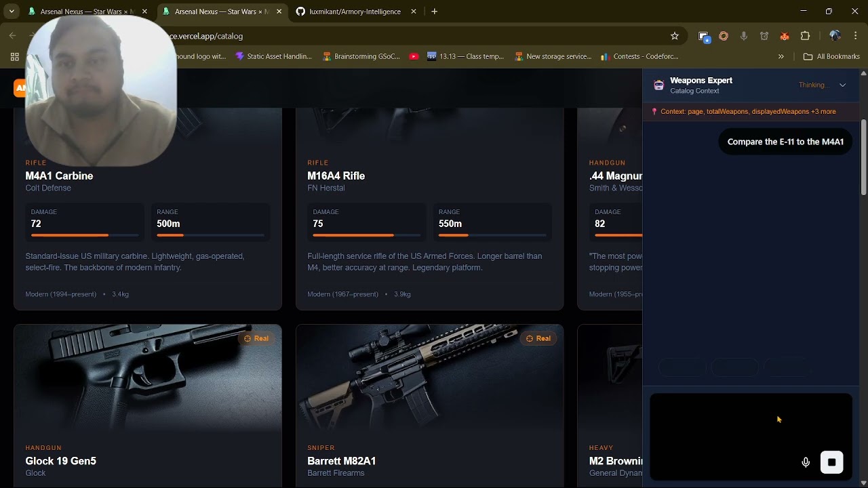Click the page vertical scrollbar up arrow

coord(863,73)
